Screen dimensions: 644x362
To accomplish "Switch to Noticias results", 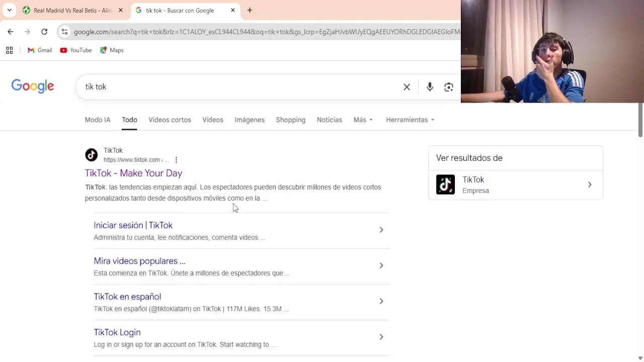I will coord(330,120).
